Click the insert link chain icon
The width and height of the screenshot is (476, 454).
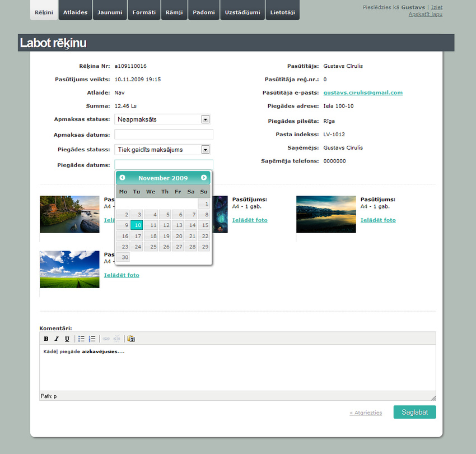click(x=106, y=339)
